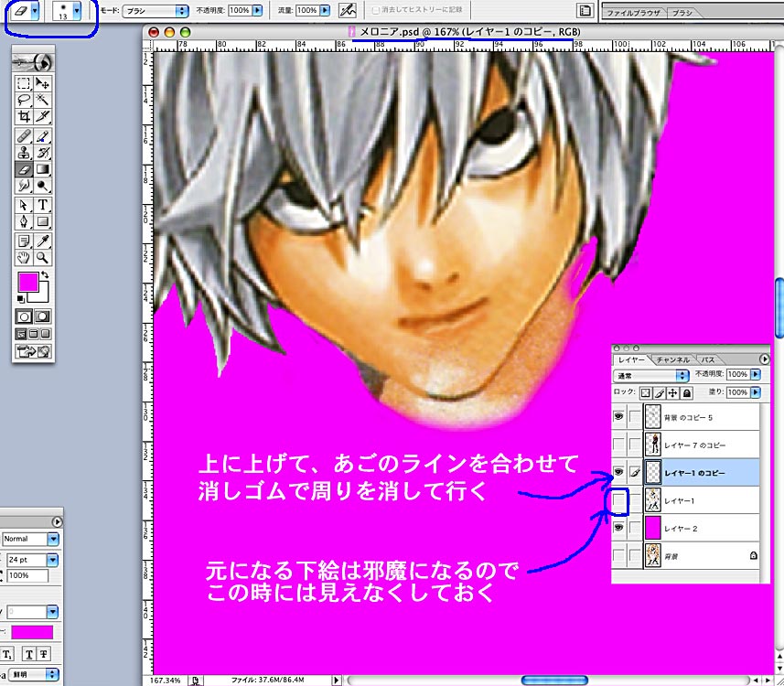Select the Hand tool
This screenshot has width=784, height=686.
pyautogui.click(x=24, y=258)
